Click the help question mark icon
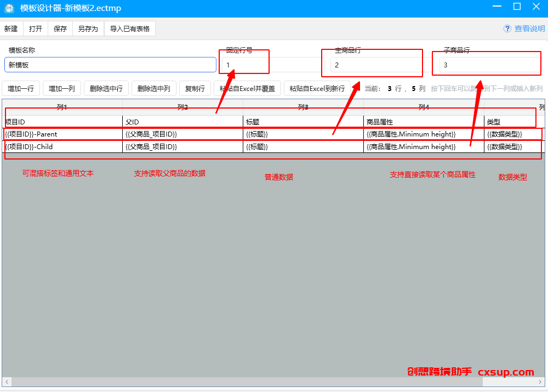The width and height of the screenshot is (548, 392). pyautogui.click(x=507, y=29)
